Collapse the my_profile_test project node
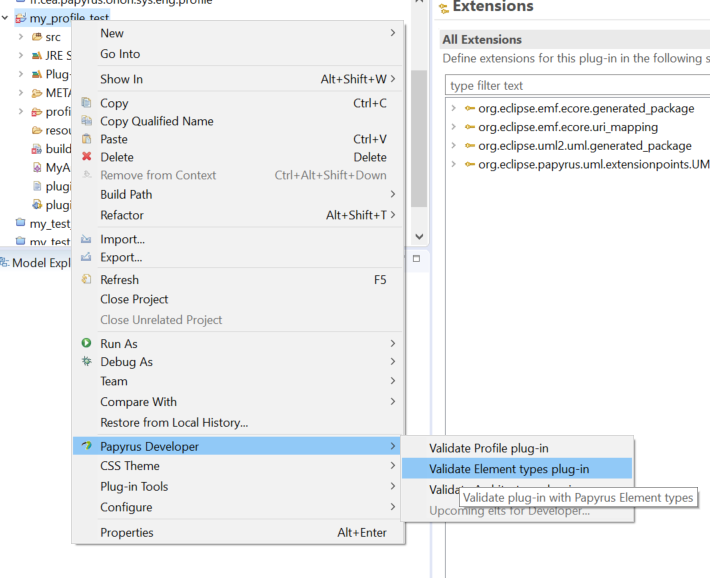This screenshot has height=578, width=710. [5, 18]
